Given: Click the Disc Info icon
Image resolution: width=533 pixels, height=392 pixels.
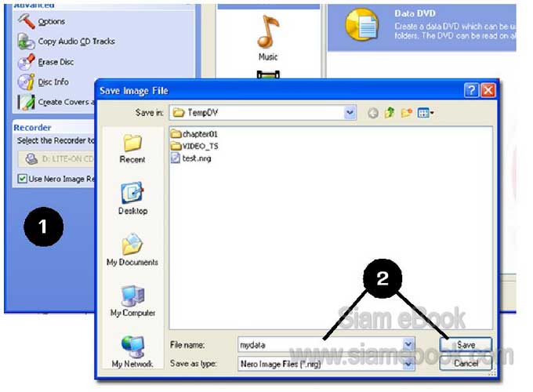Looking at the screenshot, I should (x=26, y=82).
